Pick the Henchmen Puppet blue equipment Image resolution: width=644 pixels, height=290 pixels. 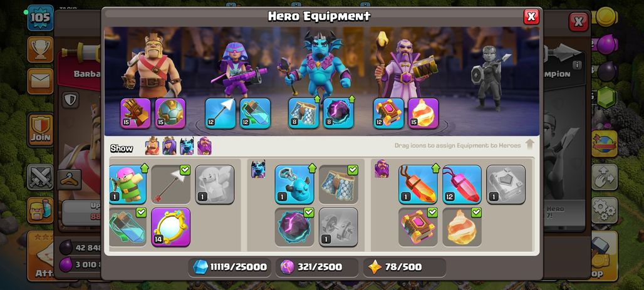point(294,184)
